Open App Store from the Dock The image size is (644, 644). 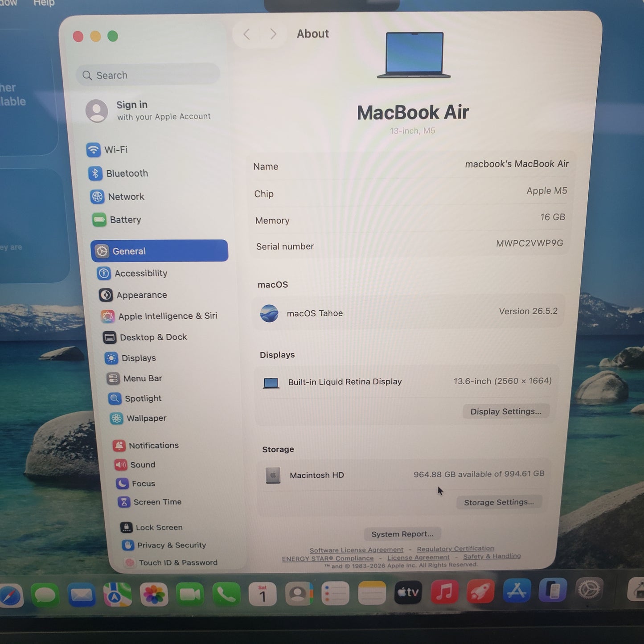[517, 591]
